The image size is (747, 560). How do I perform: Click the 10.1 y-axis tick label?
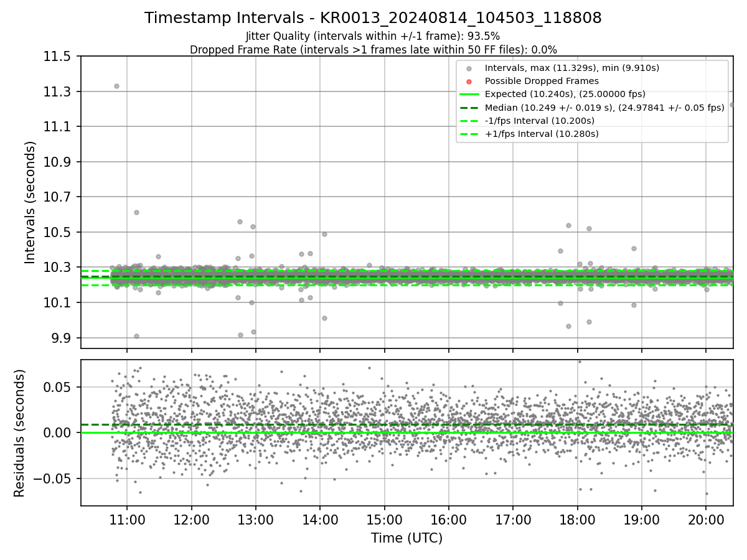point(59,302)
